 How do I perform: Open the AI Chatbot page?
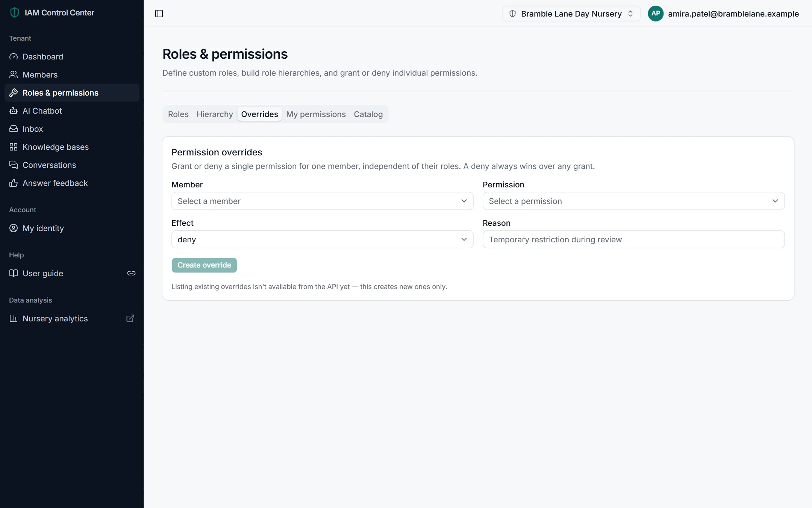pyautogui.click(x=72, y=111)
